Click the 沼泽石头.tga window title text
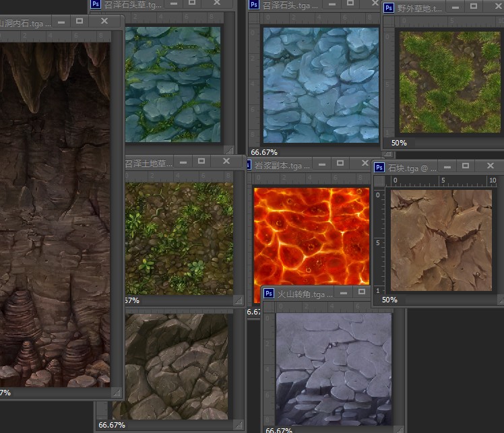 click(290, 5)
